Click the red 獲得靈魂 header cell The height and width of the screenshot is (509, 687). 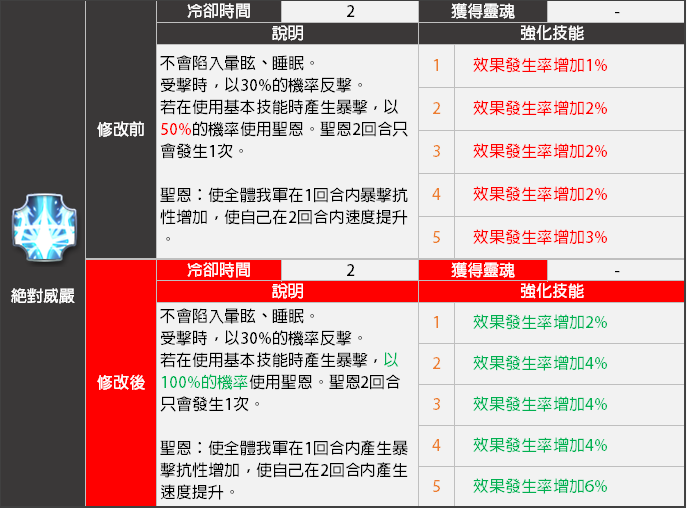click(484, 270)
